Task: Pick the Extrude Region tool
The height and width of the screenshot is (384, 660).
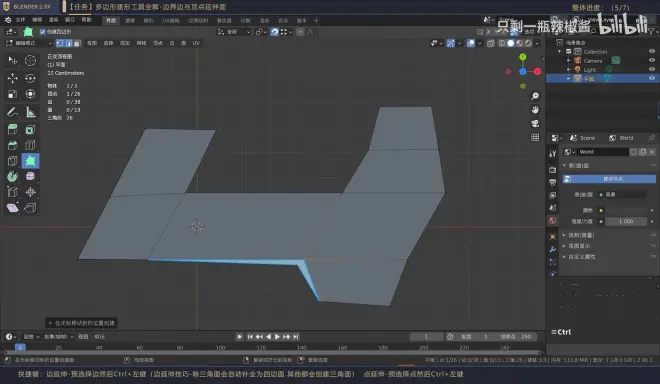Action: [x=13, y=129]
